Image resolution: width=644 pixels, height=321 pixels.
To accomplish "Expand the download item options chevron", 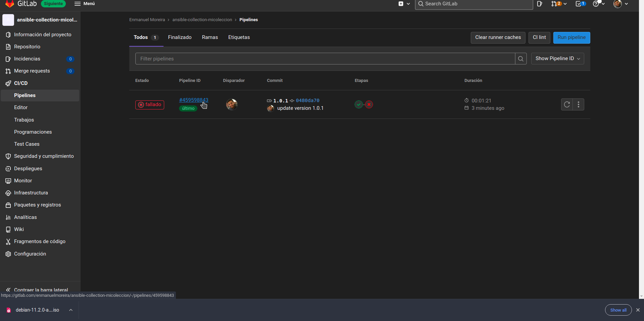I will pos(71,310).
